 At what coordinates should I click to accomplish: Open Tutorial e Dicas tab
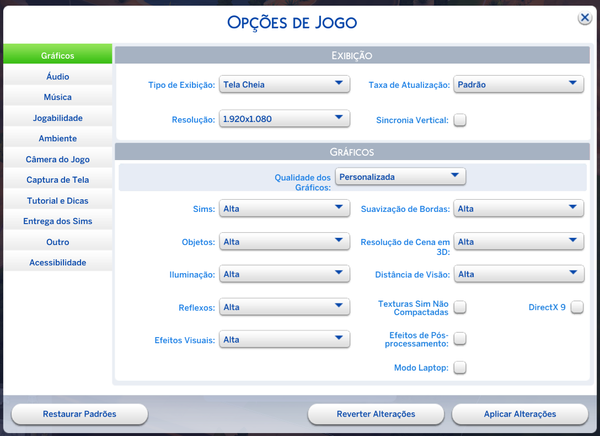tap(58, 201)
